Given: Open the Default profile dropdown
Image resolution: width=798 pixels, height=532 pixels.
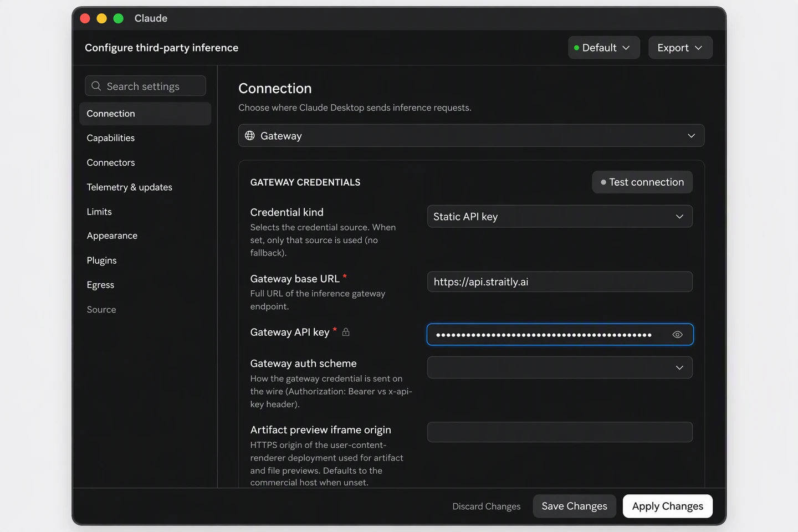Looking at the screenshot, I should point(603,48).
